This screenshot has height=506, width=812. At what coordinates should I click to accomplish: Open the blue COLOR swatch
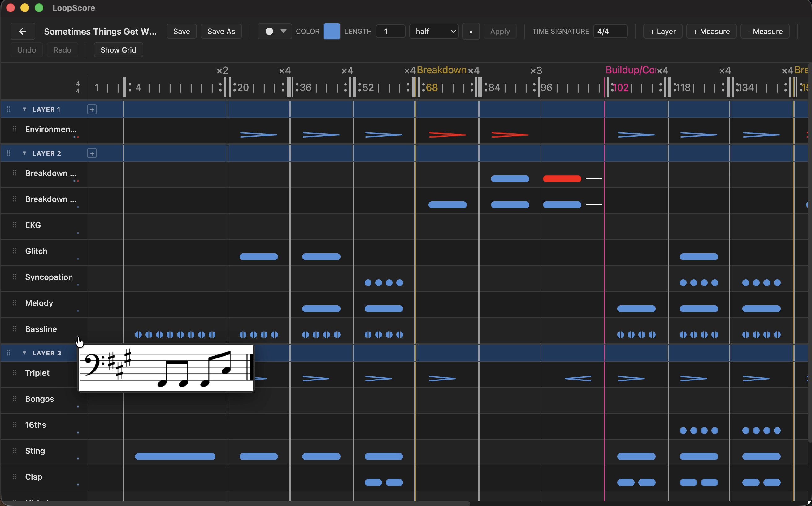(x=332, y=32)
